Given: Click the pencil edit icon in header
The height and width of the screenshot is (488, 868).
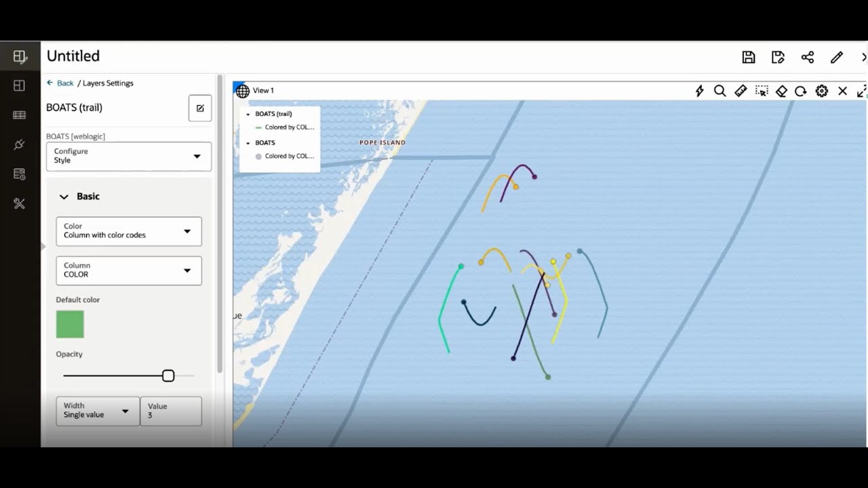Looking at the screenshot, I should [x=837, y=58].
